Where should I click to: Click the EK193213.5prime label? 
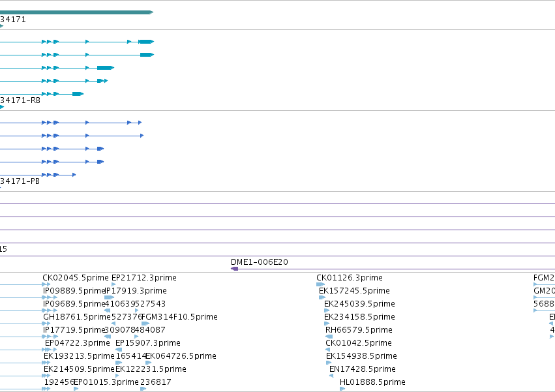[79, 356]
